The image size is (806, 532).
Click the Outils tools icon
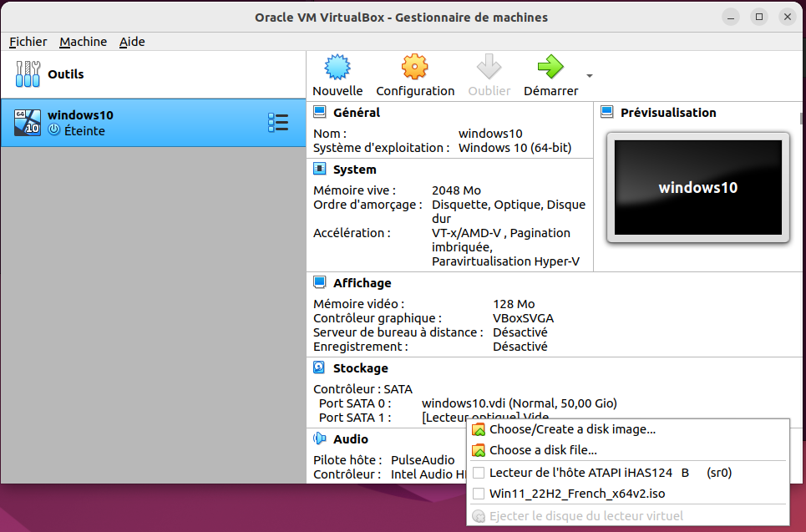(x=28, y=74)
